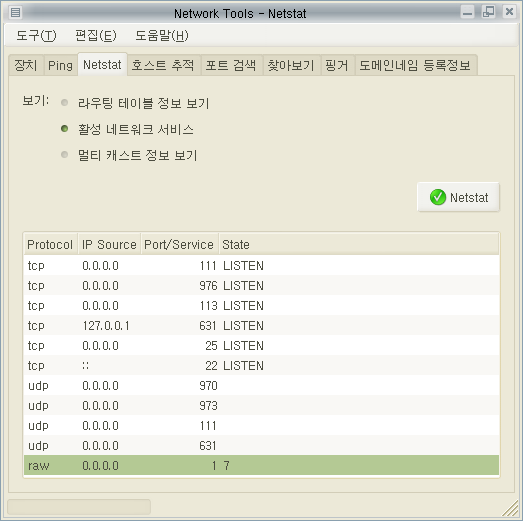Select the udp row with port 973

click(x=262, y=406)
